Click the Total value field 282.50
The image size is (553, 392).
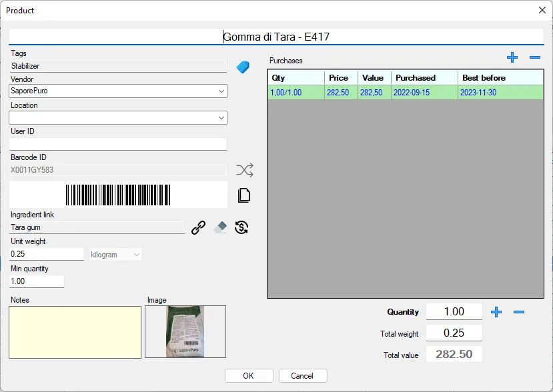454,354
